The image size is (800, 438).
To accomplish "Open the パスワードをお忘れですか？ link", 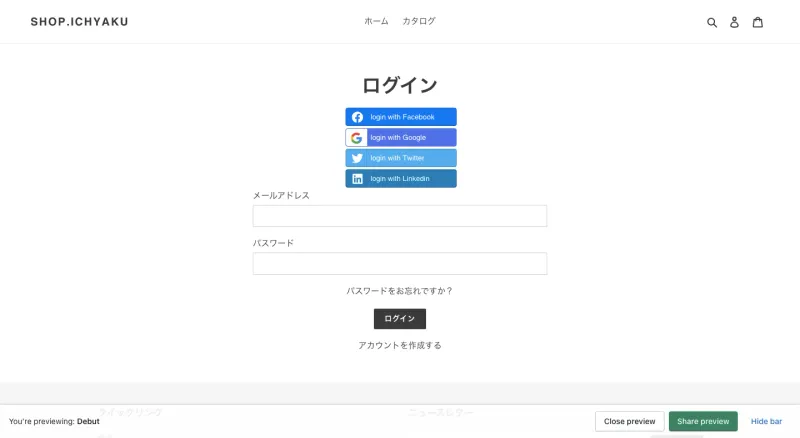I will pos(400,291).
